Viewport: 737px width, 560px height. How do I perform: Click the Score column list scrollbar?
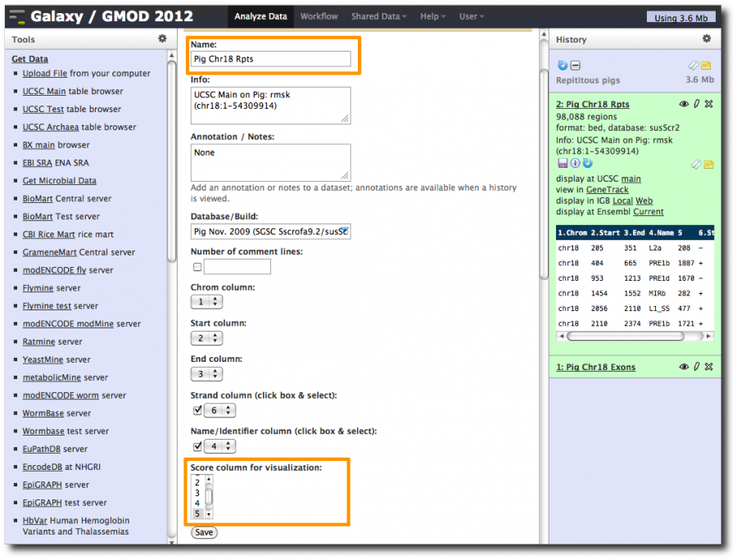click(x=209, y=497)
